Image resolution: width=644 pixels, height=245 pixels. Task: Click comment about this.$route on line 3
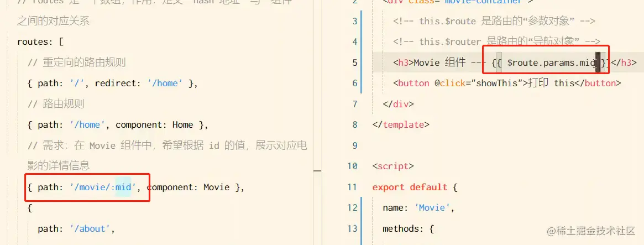click(x=494, y=21)
